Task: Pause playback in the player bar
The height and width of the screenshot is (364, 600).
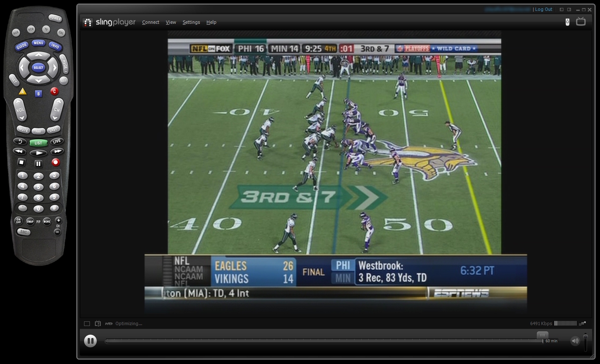Action: pos(90,341)
